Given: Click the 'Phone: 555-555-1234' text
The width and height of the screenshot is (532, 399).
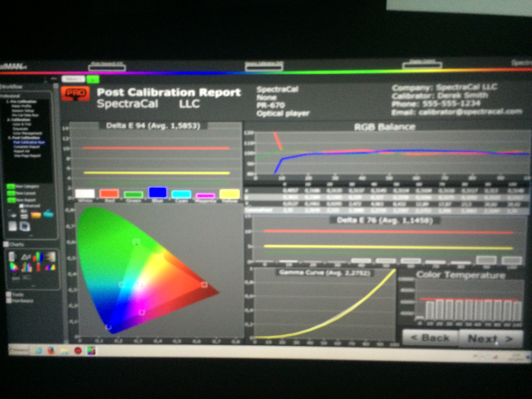Looking at the screenshot, I should point(436,104).
